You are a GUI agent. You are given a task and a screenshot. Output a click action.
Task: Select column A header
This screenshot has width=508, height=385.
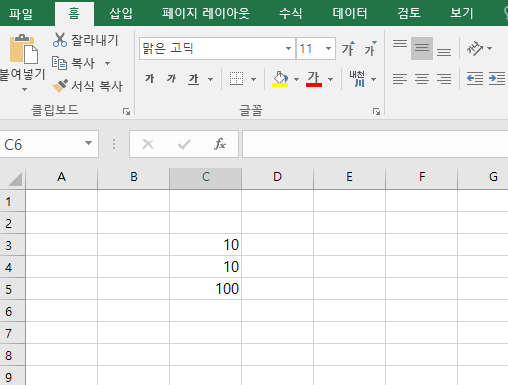click(x=61, y=177)
